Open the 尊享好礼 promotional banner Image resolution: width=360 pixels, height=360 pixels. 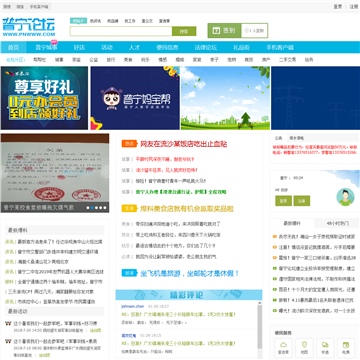tap(44, 98)
